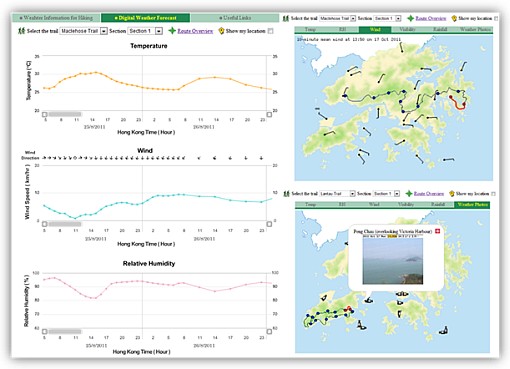Click the grey range bar under the Temperature chart
The height and width of the screenshot is (369, 510).
[65, 114]
